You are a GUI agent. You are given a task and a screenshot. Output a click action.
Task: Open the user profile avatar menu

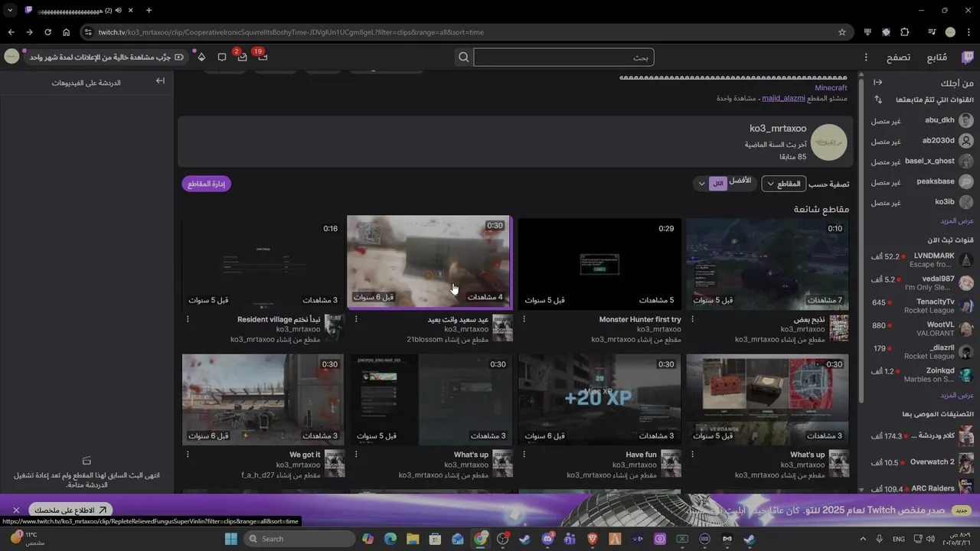[11, 57]
